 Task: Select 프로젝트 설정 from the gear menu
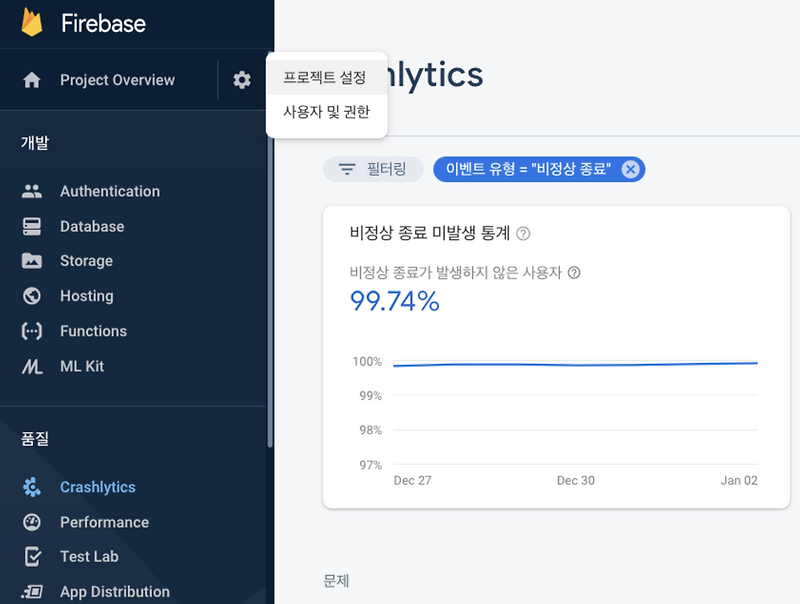pyautogui.click(x=324, y=76)
